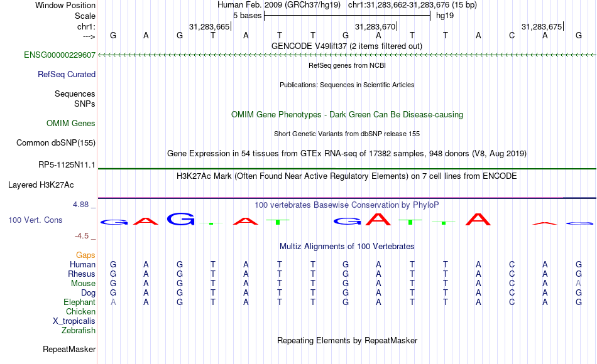Screen dimensions: 597x364
Task: Select the Elephant alignment row label
Action: [80, 302]
